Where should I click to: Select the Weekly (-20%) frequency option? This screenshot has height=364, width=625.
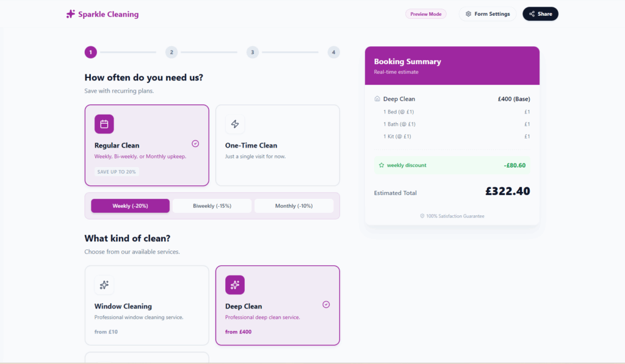coord(130,206)
